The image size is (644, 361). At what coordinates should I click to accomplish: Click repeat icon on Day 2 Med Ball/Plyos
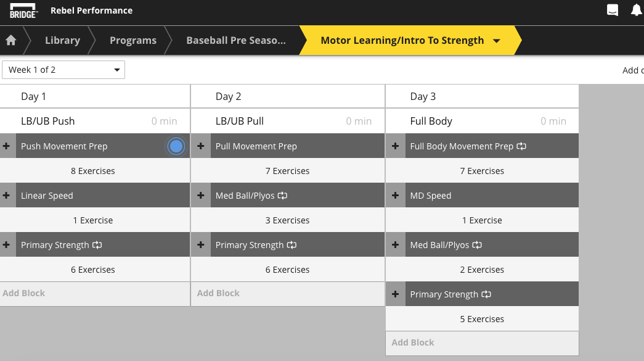[283, 196]
